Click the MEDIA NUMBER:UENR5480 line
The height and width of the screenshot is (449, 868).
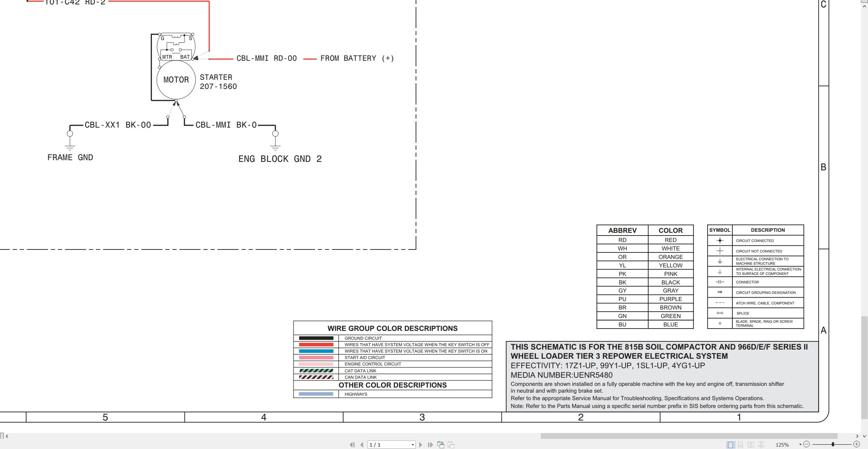tap(561, 375)
